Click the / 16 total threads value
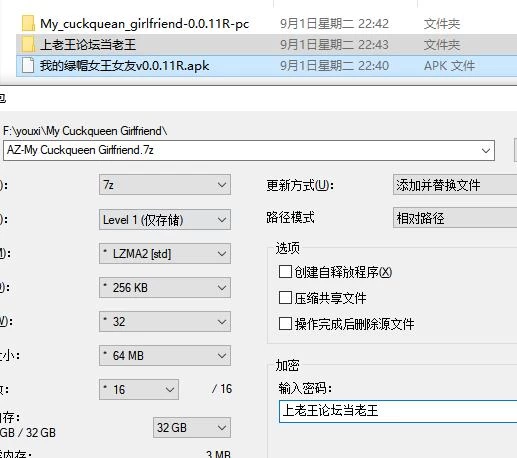The image size is (517, 458). (222, 389)
